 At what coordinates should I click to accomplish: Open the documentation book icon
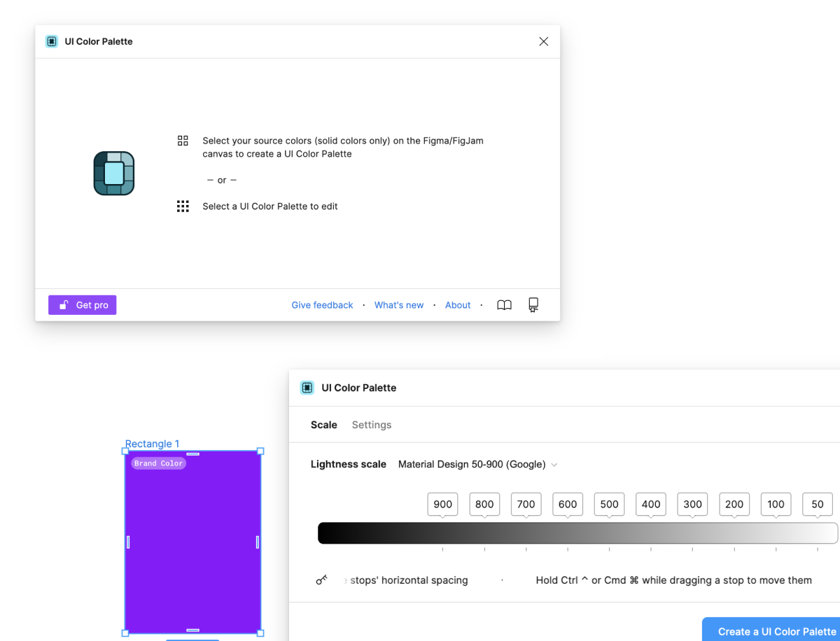pyautogui.click(x=504, y=305)
